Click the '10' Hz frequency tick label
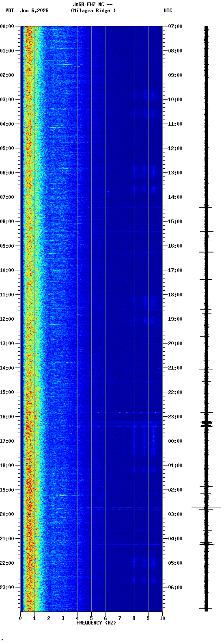 click(x=162, y=618)
